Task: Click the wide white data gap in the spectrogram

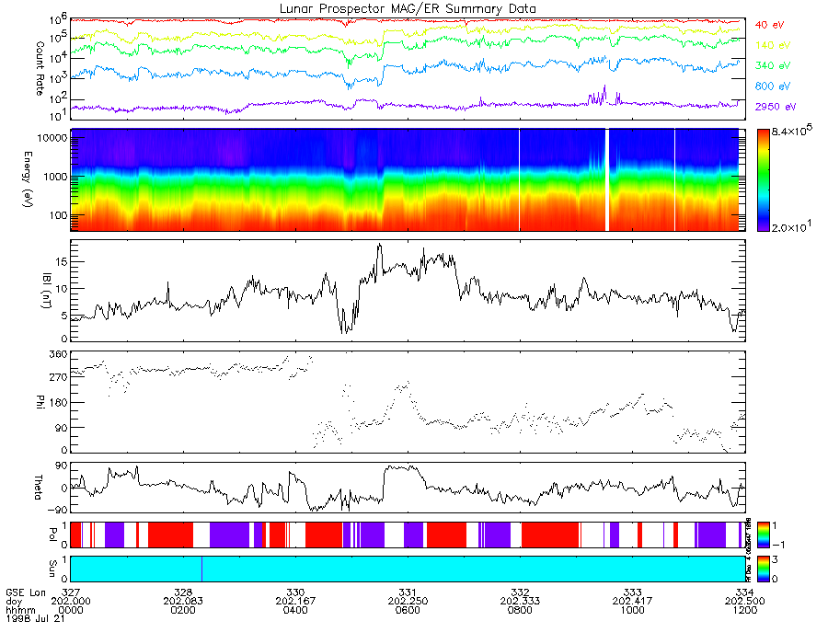Action: point(607,180)
